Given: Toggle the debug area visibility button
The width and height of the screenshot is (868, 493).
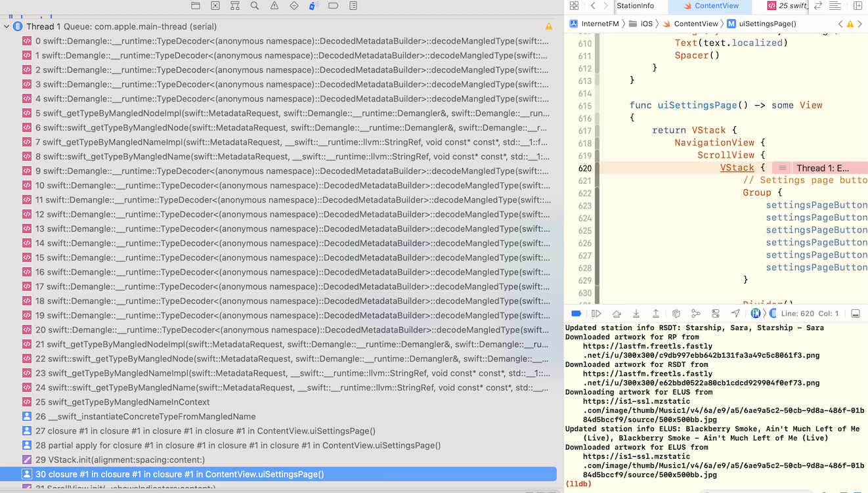Looking at the screenshot, I should click(856, 314).
